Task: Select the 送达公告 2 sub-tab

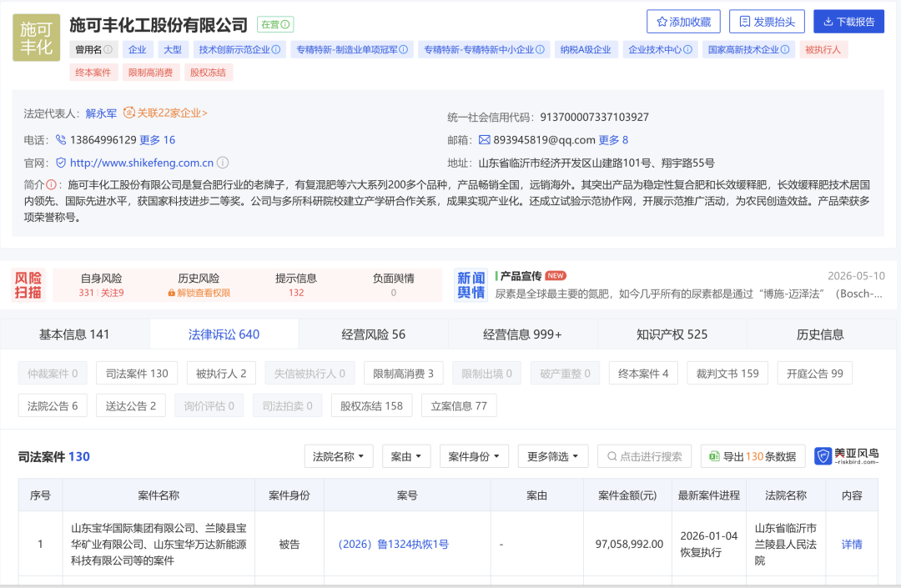Action: click(130, 405)
